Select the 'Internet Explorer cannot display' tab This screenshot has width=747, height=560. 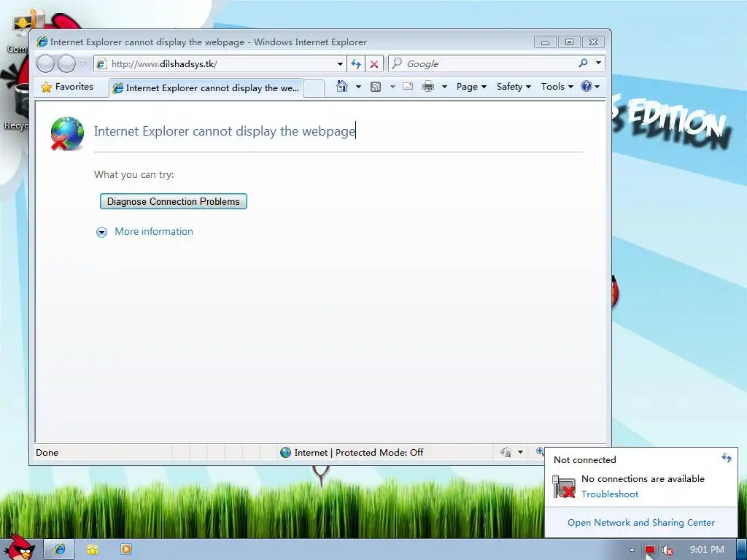pyautogui.click(x=206, y=87)
